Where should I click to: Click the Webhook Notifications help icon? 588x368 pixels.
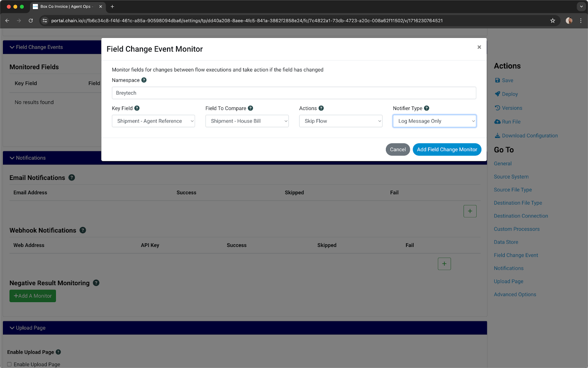click(83, 230)
